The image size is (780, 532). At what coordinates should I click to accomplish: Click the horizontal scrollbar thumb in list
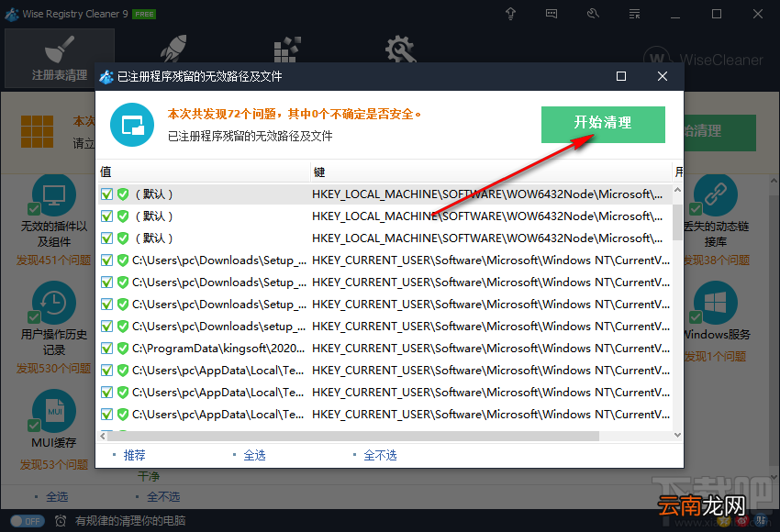click(x=353, y=436)
